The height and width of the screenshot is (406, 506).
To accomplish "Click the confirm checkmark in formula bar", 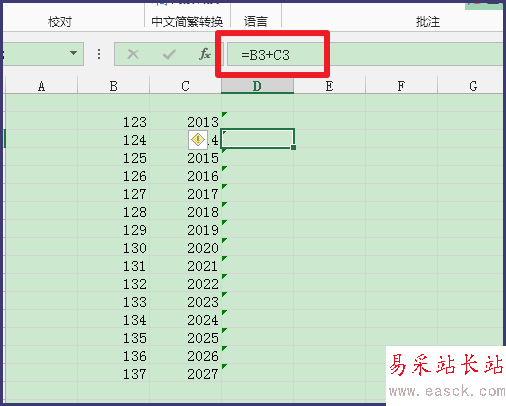I will tap(169, 54).
